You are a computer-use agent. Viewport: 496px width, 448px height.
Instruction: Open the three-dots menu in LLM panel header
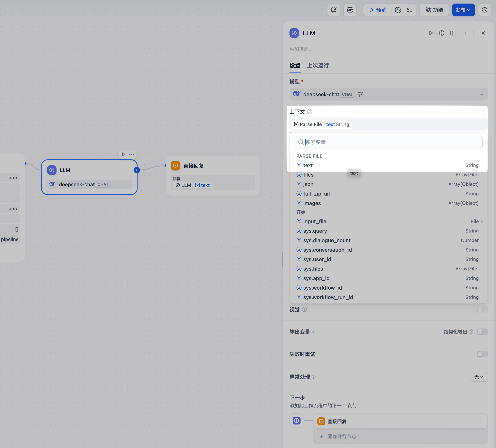[x=464, y=33]
